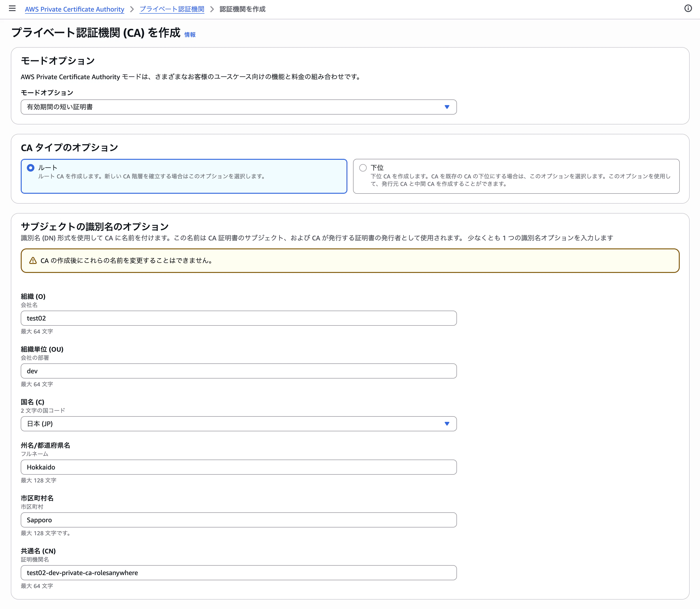700x609 pixels.
Task: Open the モードオプション dropdown
Action: coord(239,107)
